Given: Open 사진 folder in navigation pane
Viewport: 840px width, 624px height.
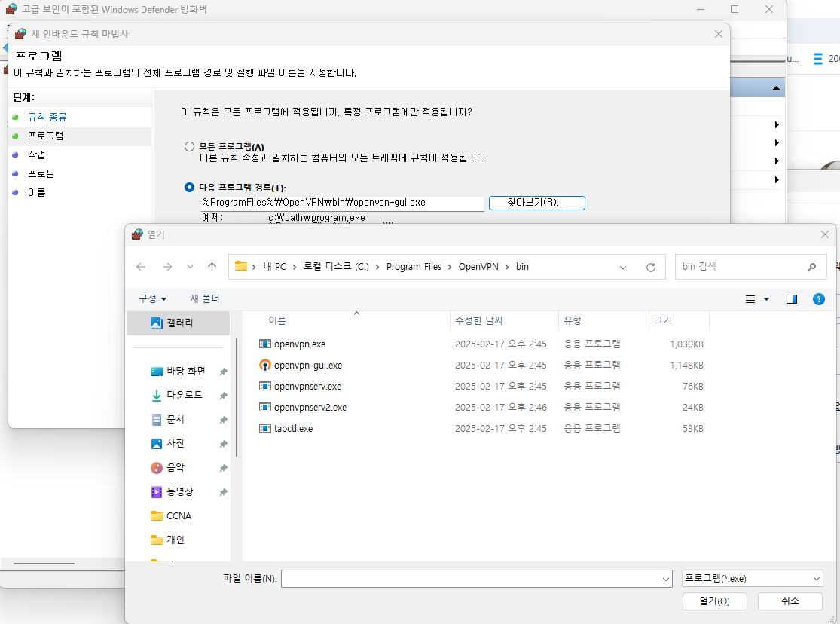Looking at the screenshot, I should pos(175,443).
